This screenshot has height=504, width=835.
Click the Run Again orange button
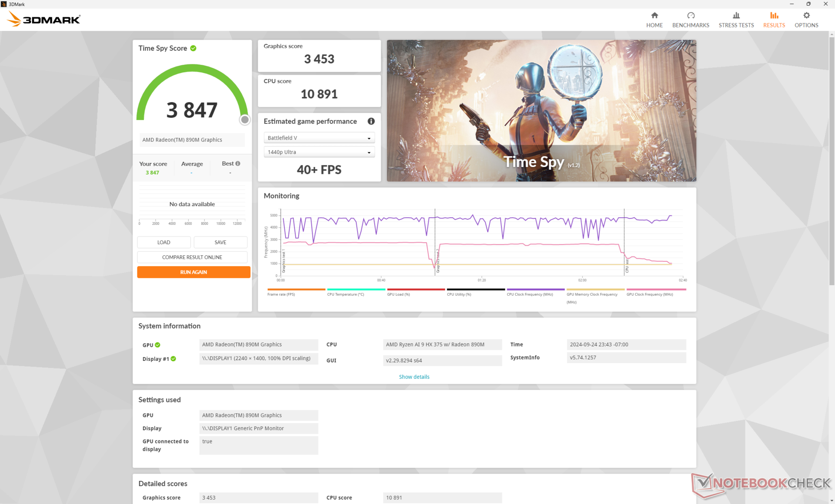pyautogui.click(x=194, y=272)
